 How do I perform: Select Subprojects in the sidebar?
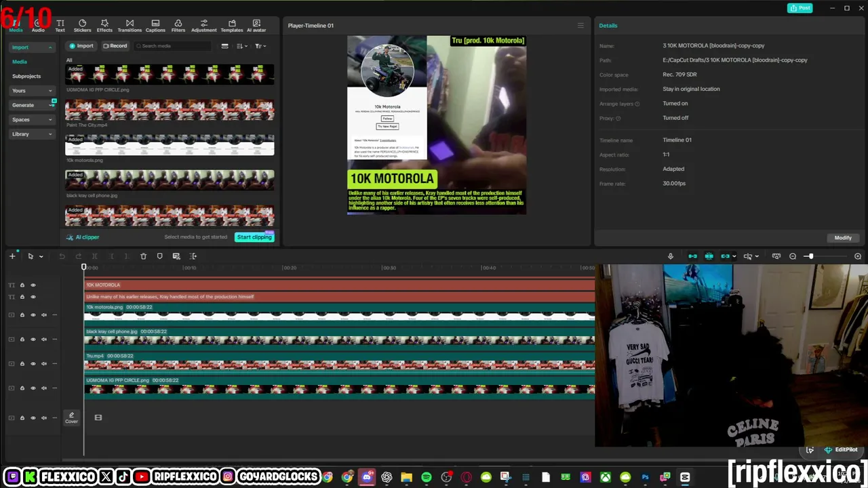pyautogui.click(x=26, y=76)
